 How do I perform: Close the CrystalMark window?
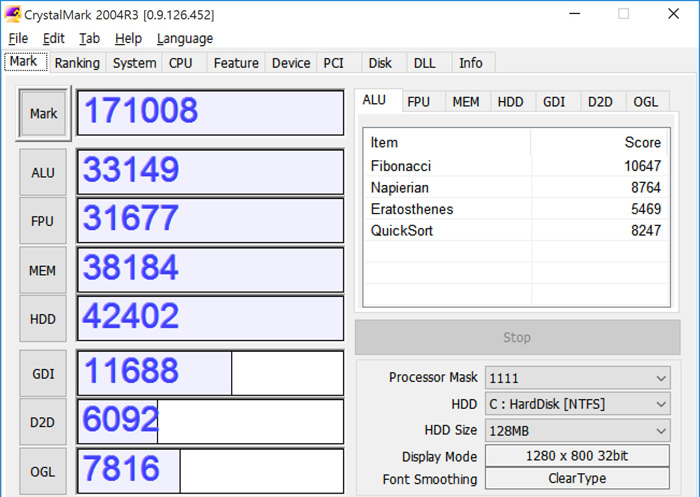[674, 14]
